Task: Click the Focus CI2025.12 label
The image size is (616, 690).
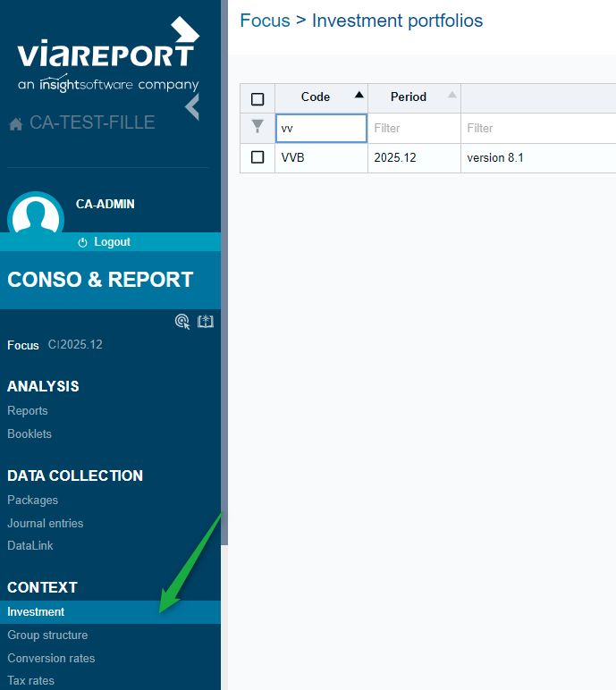Action: [x=55, y=345]
